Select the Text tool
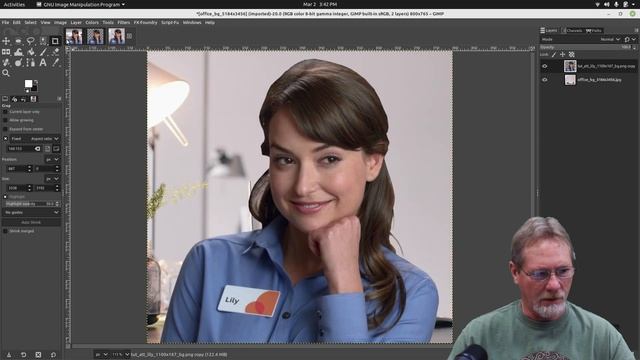This screenshot has height=360, width=640. click(x=43, y=62)
